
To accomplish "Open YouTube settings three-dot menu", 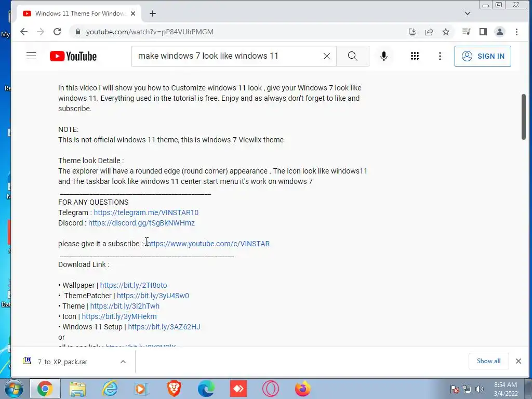I will pos(440,56).
